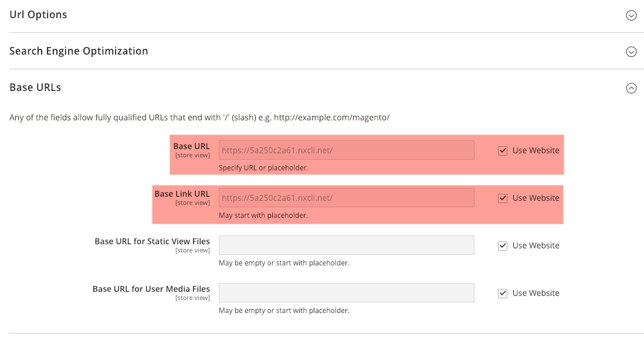Click the User Media Files URL field
The image size is (644, 340).
346,292
